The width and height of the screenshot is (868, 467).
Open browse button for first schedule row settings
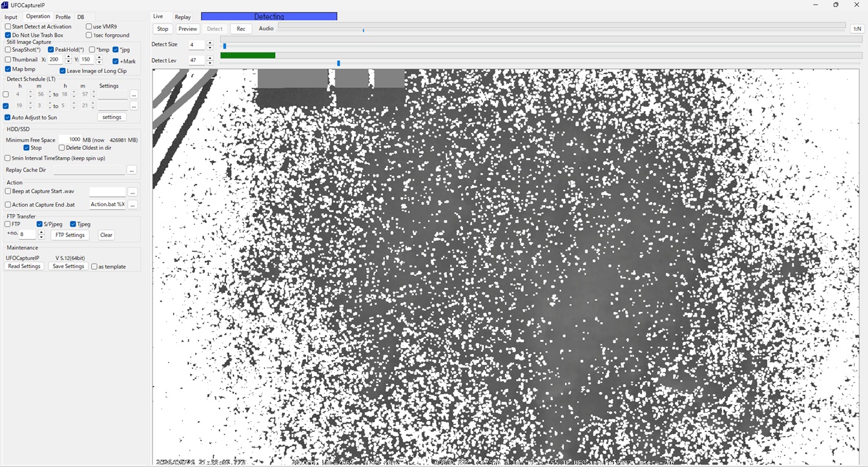tap(134, 94)
